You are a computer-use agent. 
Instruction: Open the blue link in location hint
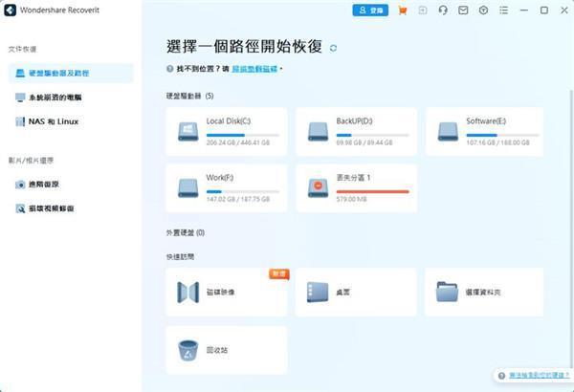click(x=254, y=69)
